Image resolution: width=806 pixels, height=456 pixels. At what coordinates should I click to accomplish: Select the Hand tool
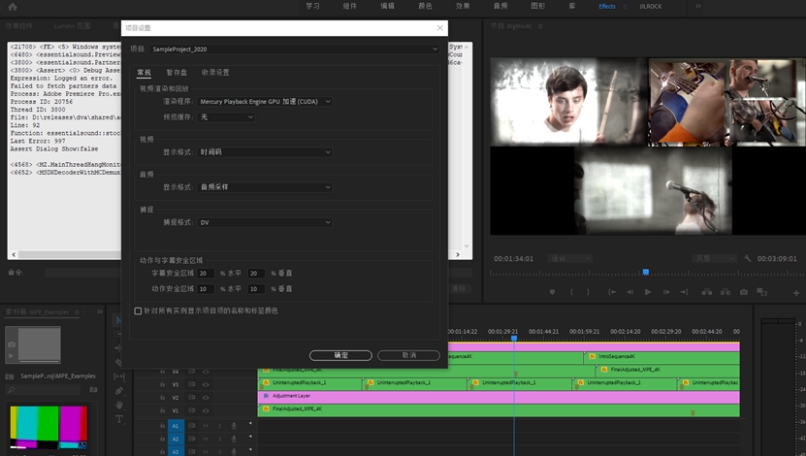coord(119,405)
